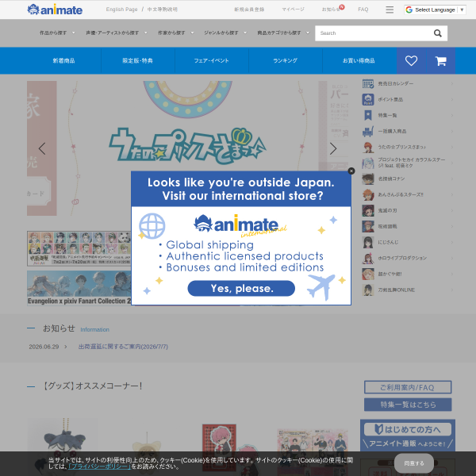
Task: Open the wishlist heart icon
Action: [x=411, y=61]
